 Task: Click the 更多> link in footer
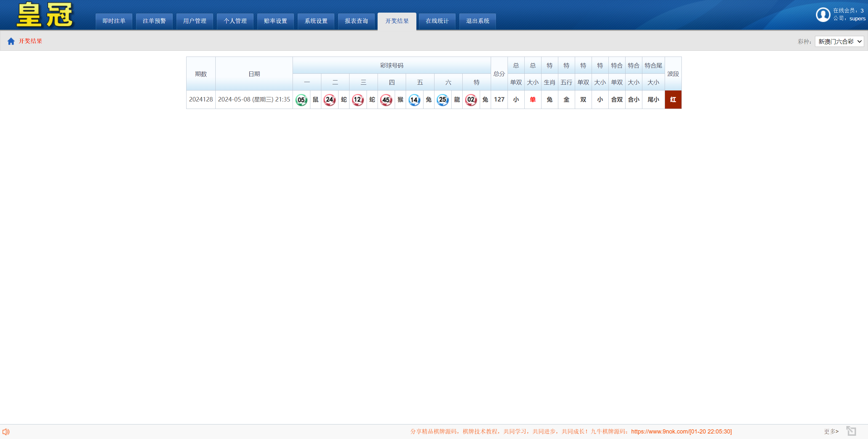[831, 431]
